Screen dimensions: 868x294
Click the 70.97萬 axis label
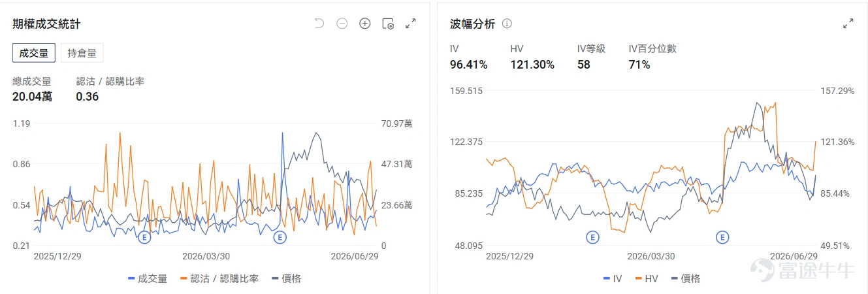pyautogui.click(x=397, y=123)
